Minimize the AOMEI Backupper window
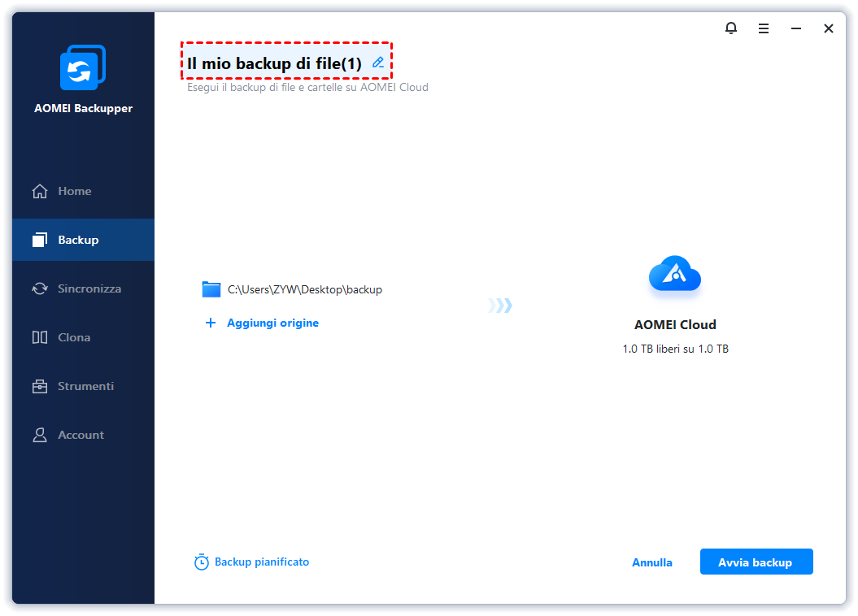Viewport: 858px width, 616px height. [796, 28]
